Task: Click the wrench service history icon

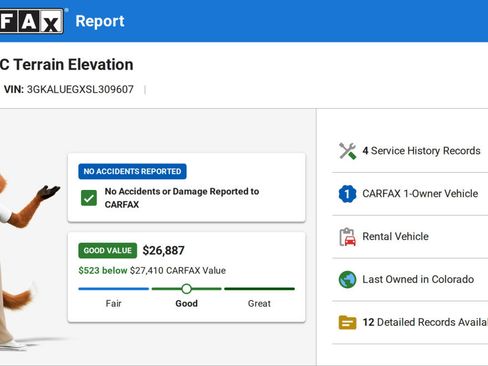Action: (347, 151)
